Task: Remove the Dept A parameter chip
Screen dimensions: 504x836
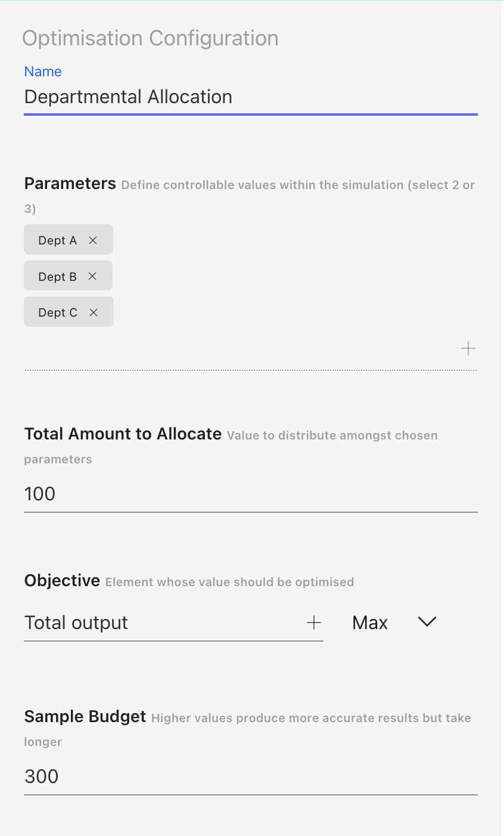Action: (x=93, y=240)
